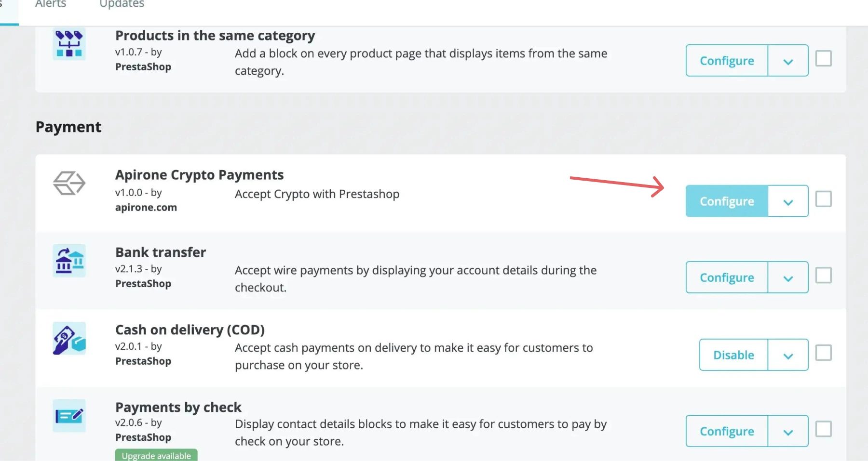Click the Apirone Crypto Payments logo icon
The height and width of the screenshot is (461, 868).
[69, 183]
